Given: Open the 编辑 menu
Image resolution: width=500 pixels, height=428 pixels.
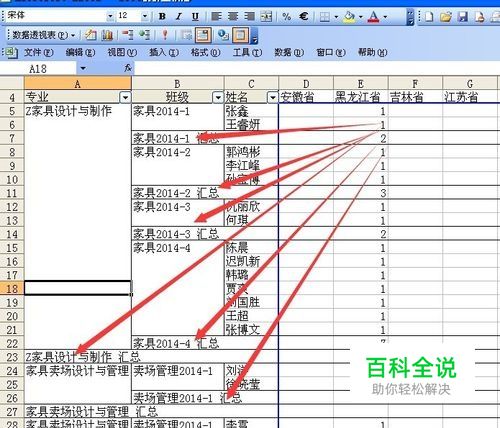Looking at the screenshot, I should coord(80,52).
